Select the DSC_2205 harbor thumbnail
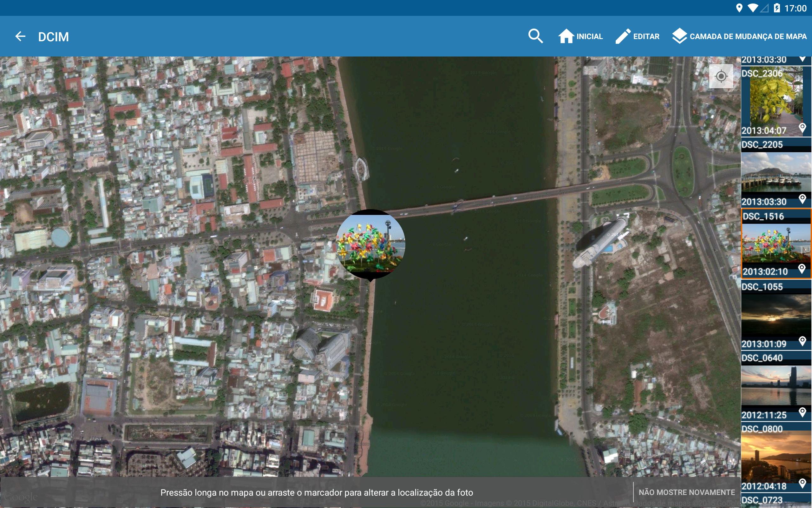 776,172
